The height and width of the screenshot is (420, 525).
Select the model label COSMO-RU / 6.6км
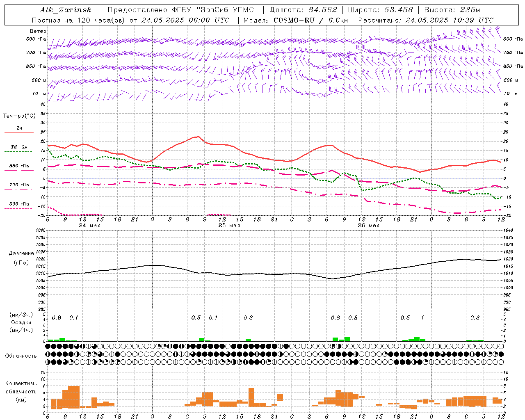point(311,20)
